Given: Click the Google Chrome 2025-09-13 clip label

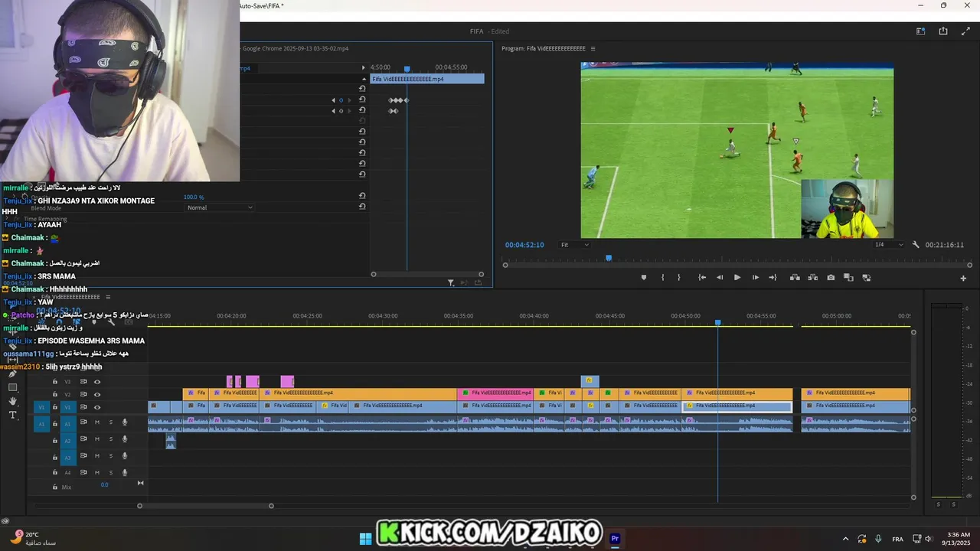Looking at the screenshot, I should 296,48.
